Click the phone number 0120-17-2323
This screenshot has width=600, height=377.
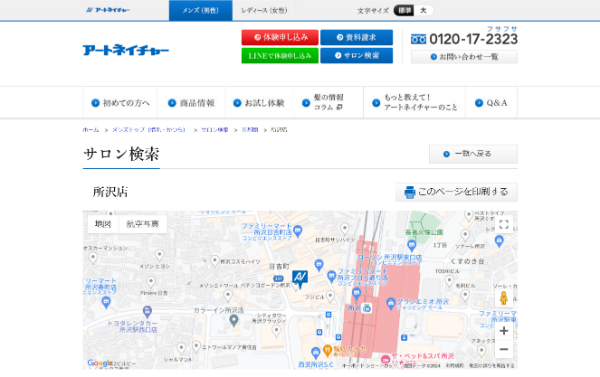(x=473, y=39)
